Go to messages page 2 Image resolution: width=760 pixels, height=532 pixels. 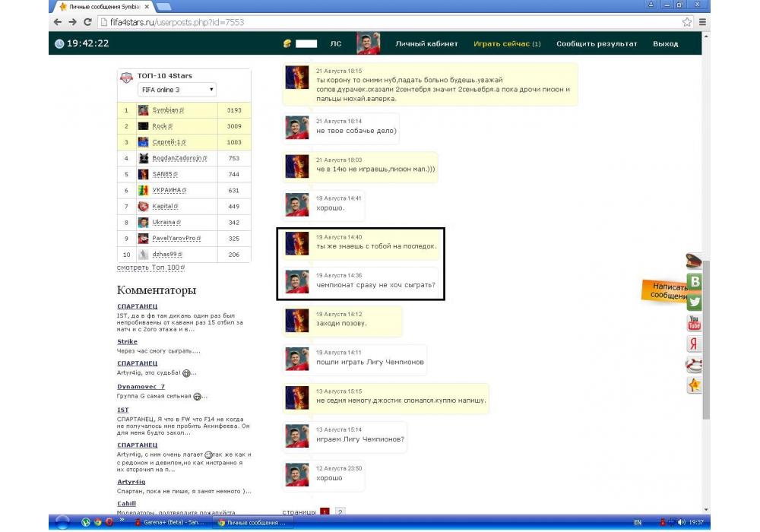(x=340, y=511)
